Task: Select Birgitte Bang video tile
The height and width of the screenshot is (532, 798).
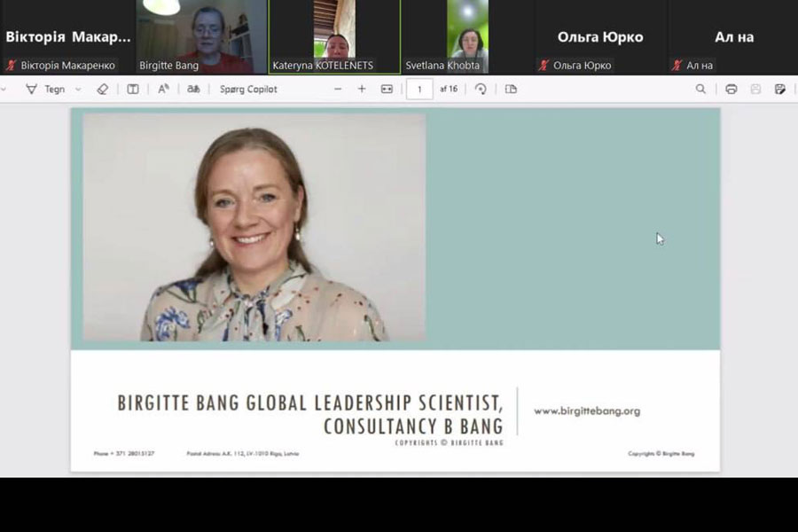Action: [x=200, y=36]
